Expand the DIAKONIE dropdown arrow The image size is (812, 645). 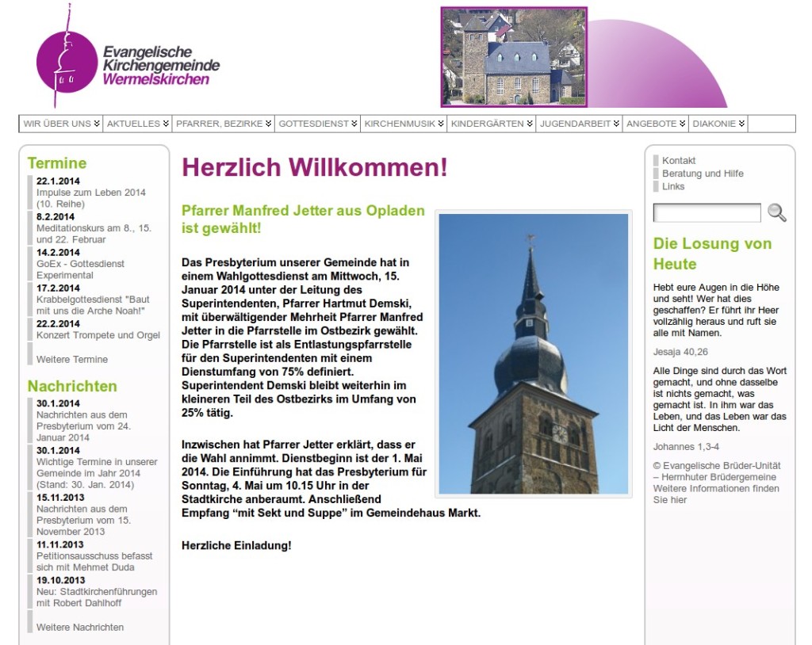coord(741,124)
